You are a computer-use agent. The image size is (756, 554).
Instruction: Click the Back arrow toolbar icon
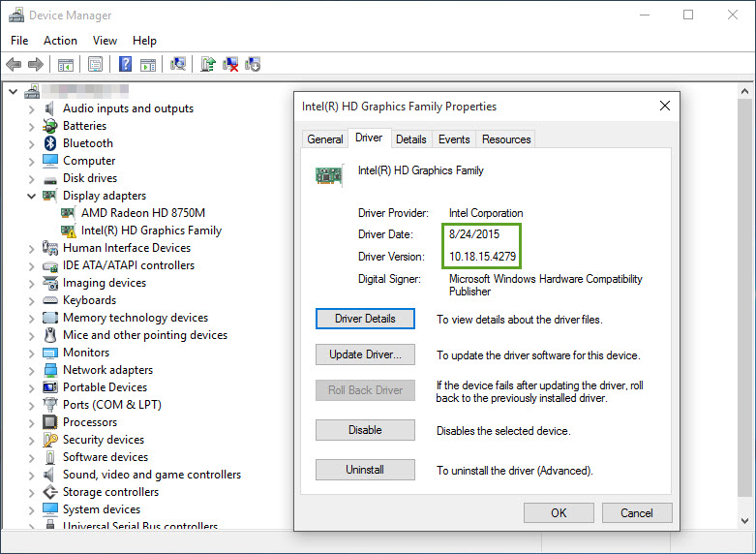pyautogui.click(x=14, y=64)
